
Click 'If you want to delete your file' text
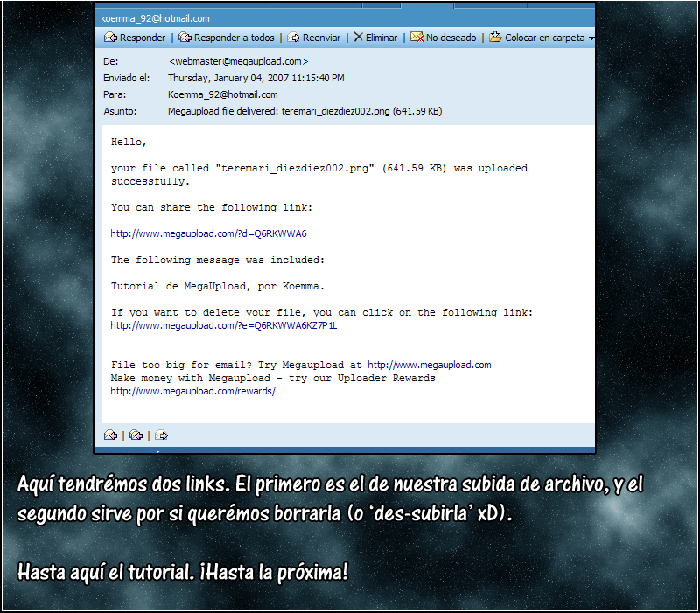tap(208, 313)
